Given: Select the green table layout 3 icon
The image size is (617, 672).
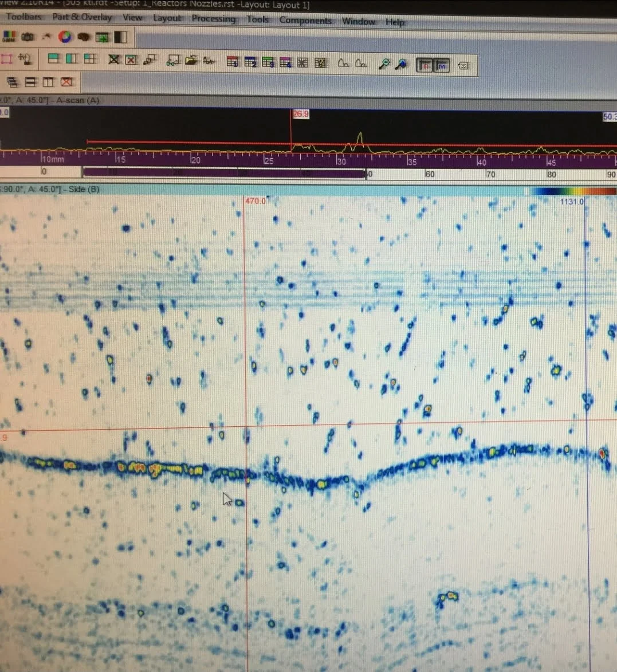Looking at the screenshot, I should click(268, 62).
